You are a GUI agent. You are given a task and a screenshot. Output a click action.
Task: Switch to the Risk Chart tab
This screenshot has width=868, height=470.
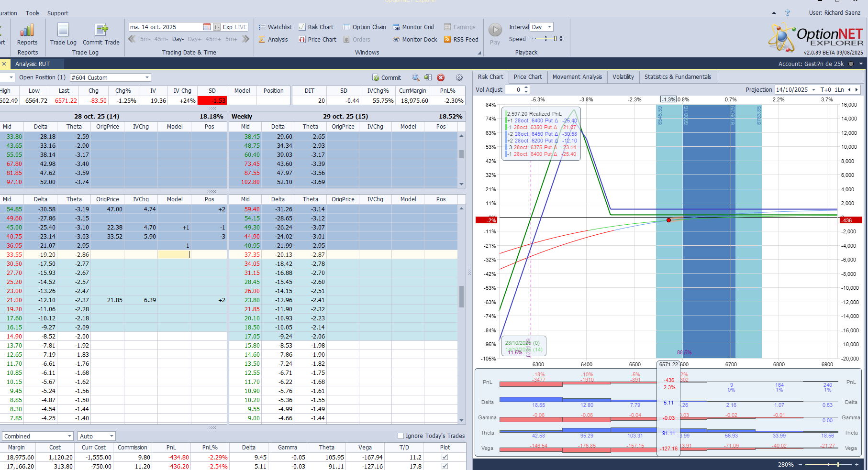tap(490, 77)
